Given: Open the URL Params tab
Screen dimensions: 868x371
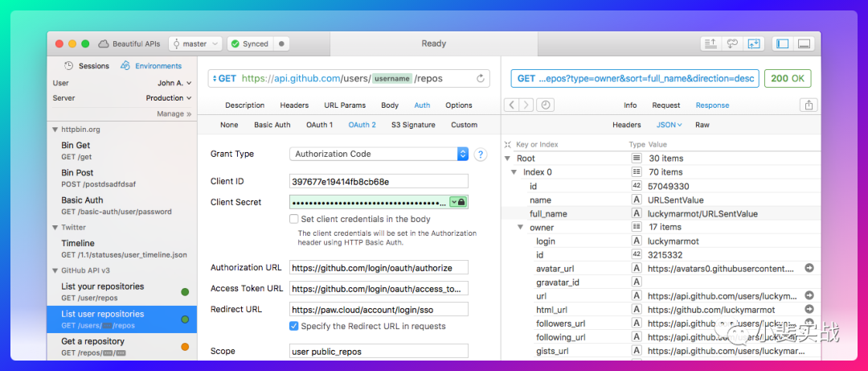Looking at the screenshot, I should coord(345,105).
